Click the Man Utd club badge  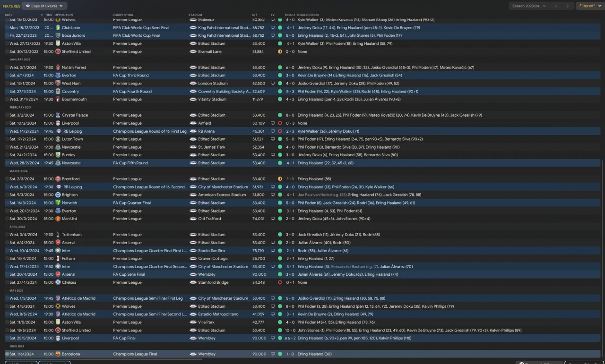coord(58,219)
